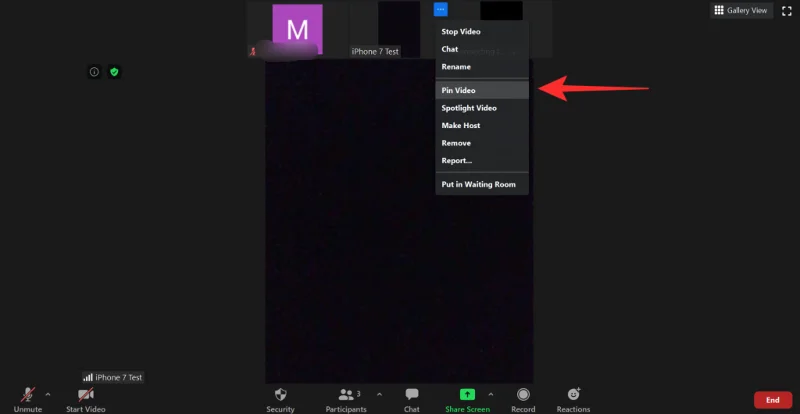Select Spotlight Video option

click(482, 108)
